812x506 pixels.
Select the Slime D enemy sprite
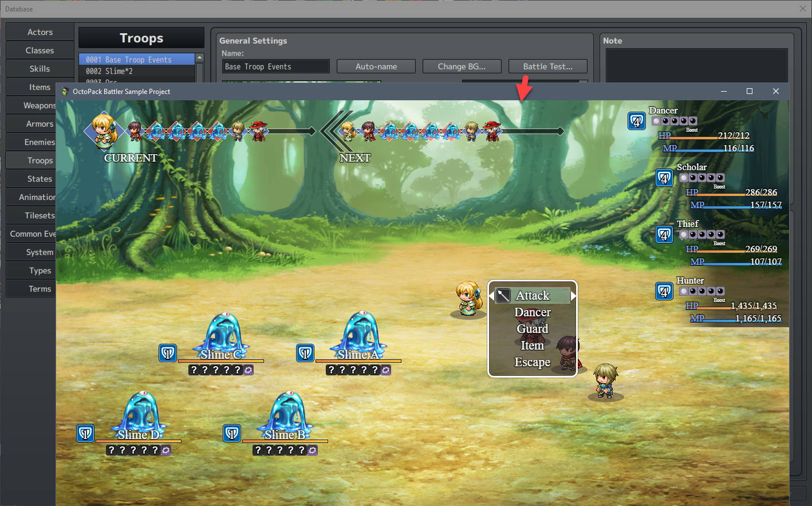coord(139,415)
